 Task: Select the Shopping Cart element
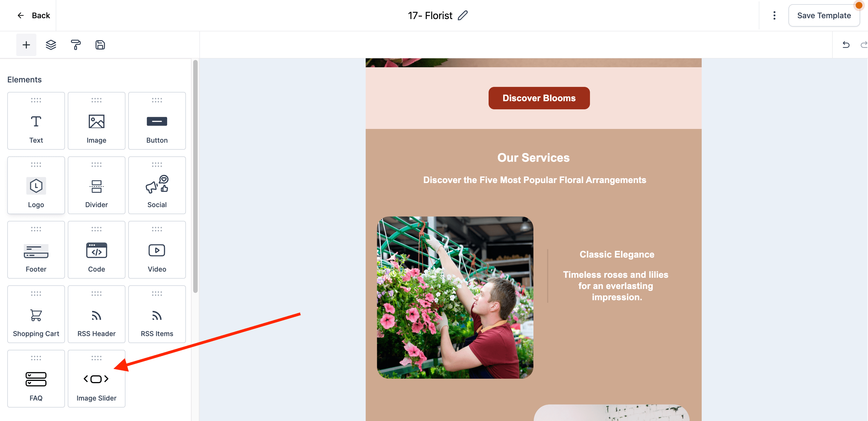click(x=36, y=314)
